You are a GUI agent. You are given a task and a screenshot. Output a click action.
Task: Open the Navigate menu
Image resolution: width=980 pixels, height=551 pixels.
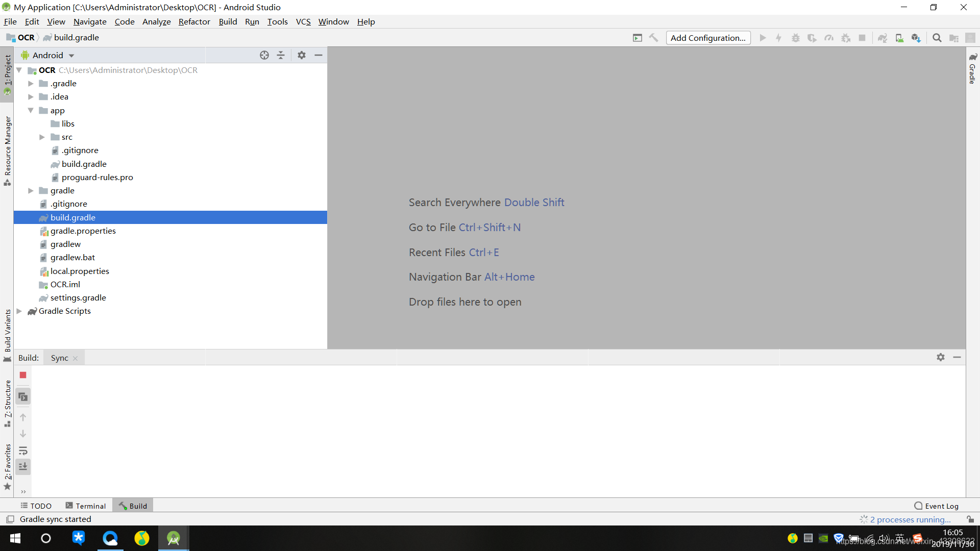tap(90, 21)
